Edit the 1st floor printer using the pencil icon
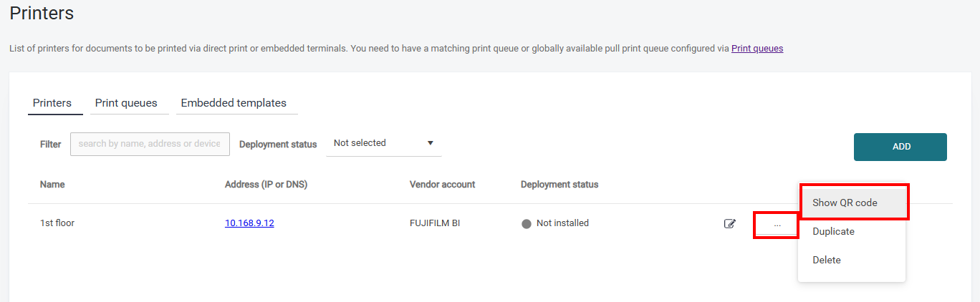980x302 pixels. tap(729, 224)
